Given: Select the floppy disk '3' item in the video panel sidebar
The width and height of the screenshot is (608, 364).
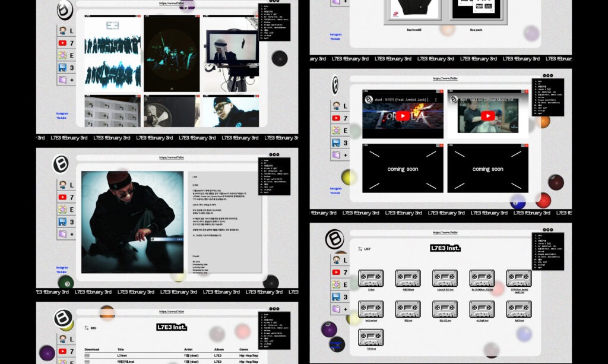Looking at the screenshot, I should pos(340,143).
